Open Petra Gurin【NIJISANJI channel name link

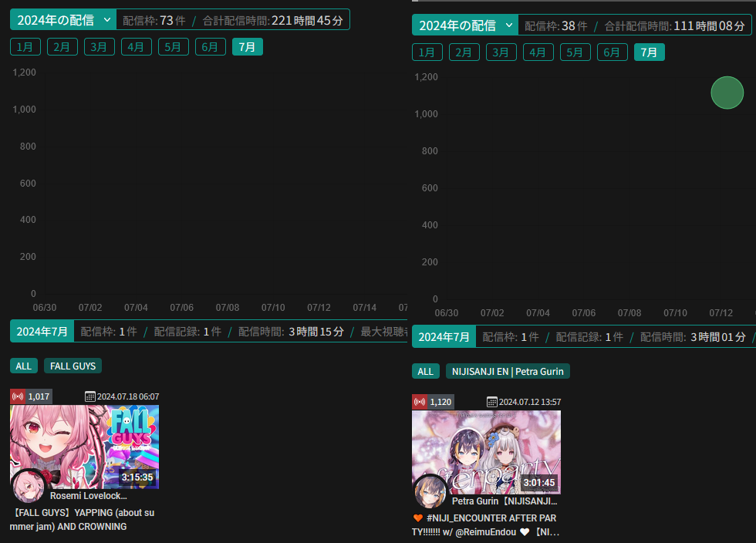tap(505, 501)
